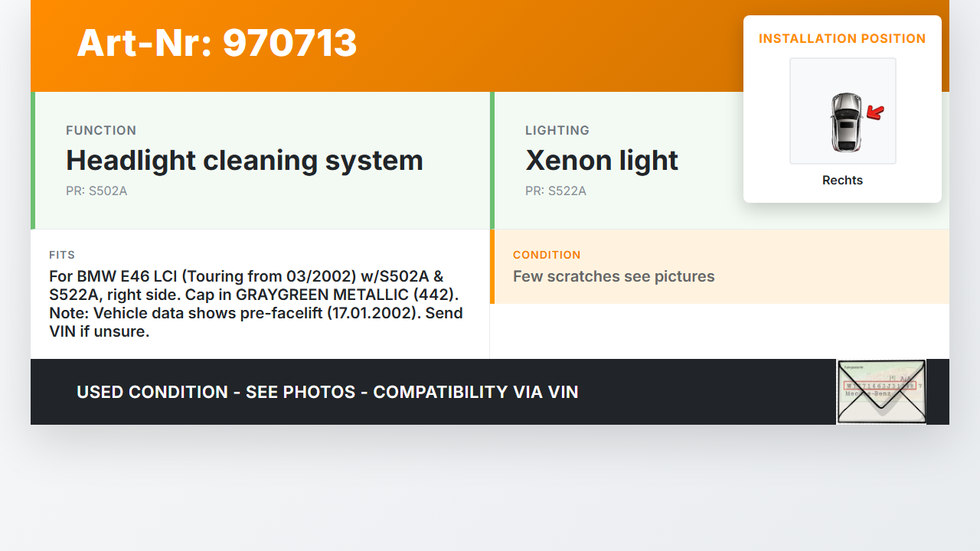This screenshot has width=980, height=551.
Task: Click the FITS section label
Action: pos(62,255)
